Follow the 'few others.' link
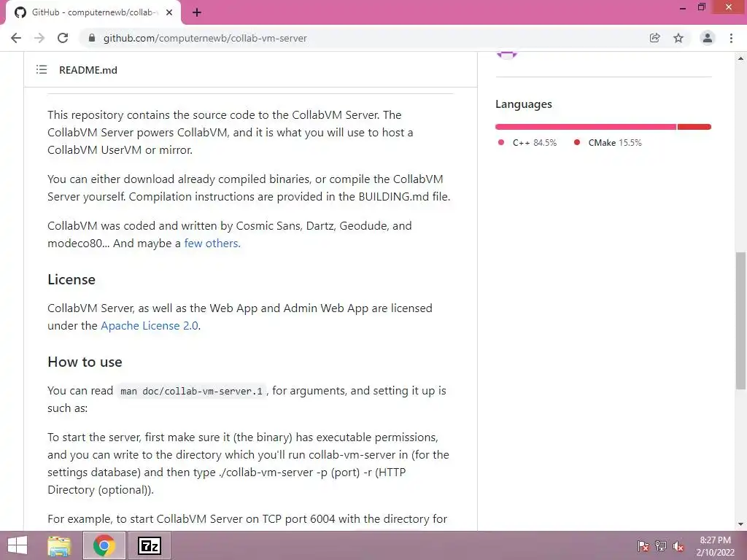 click(x=212, y=244)
